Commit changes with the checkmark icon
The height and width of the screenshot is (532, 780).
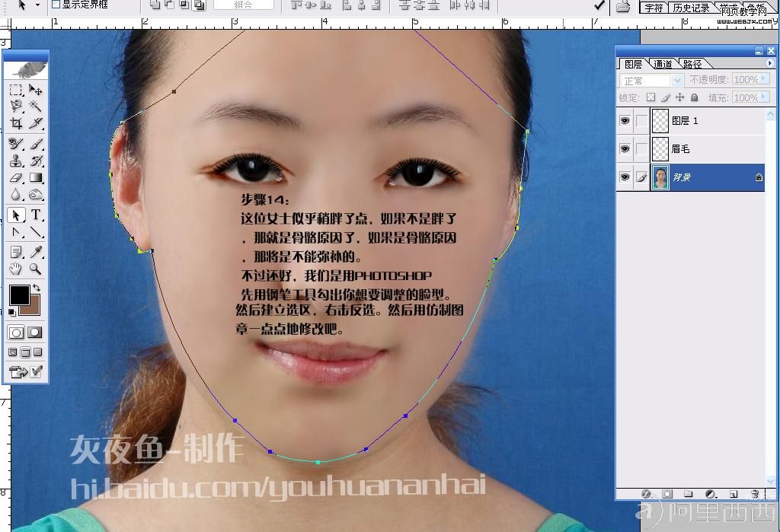pos(599,5)
